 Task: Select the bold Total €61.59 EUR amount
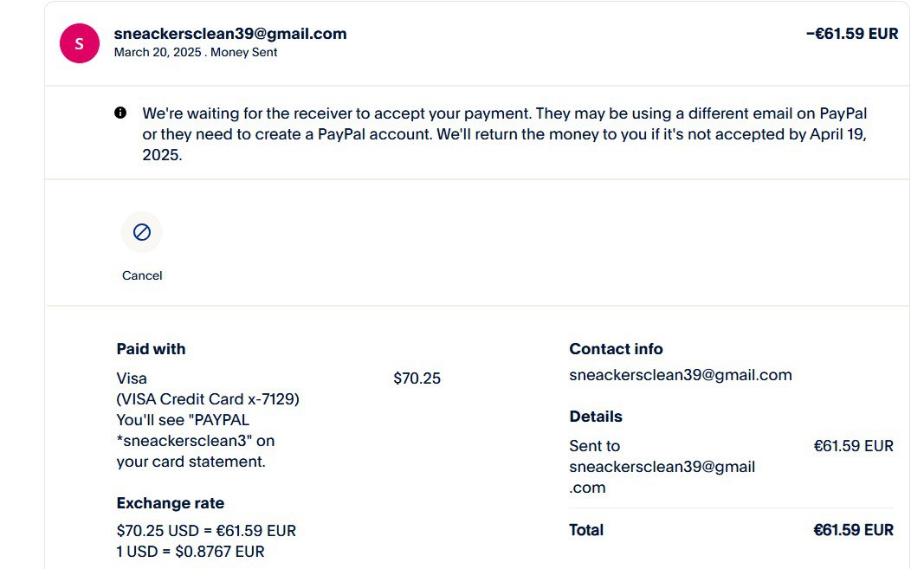[x=853, y=530]
